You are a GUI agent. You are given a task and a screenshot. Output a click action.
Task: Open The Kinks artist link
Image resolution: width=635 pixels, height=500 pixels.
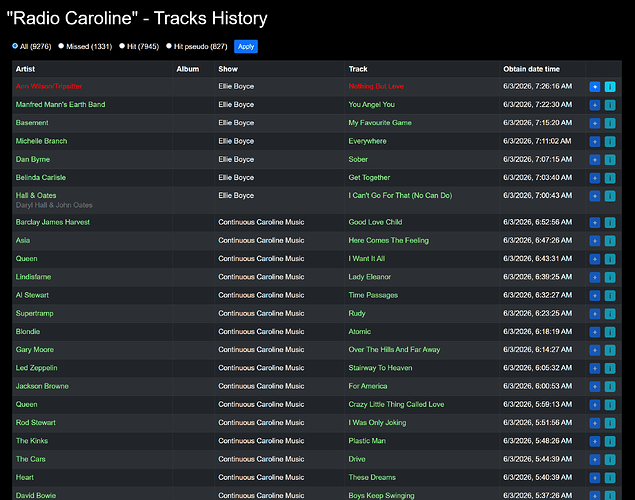[x=32, y=440]
